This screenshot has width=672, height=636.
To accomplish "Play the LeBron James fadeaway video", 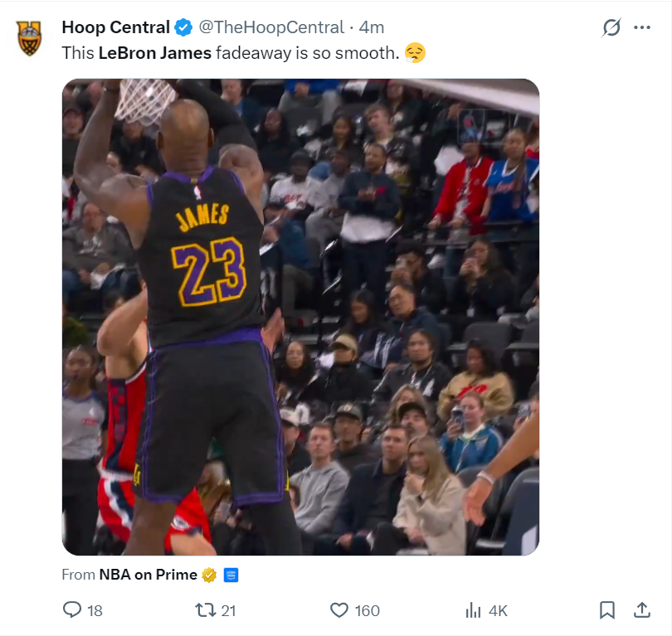I will click(x=300, y=317).
